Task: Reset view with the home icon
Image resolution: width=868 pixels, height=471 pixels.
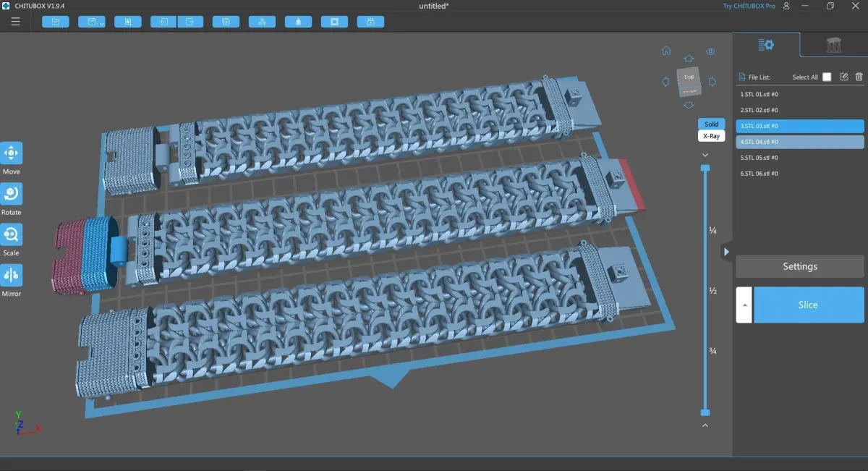Action: (666, 51)
